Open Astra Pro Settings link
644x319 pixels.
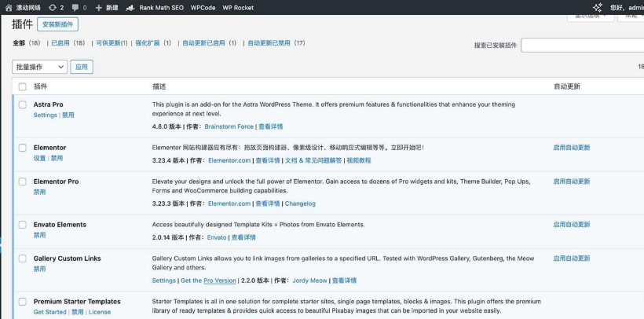click(46, 115)
